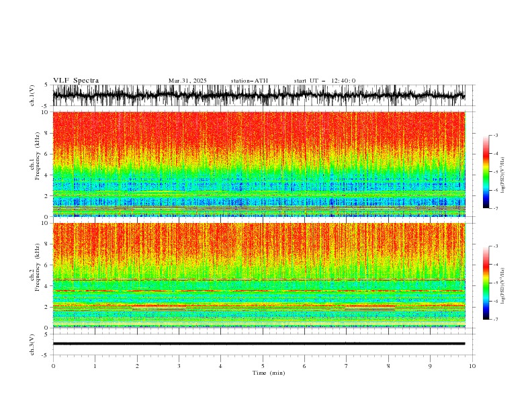Click the ch.2 color scale 'log(PSD)(V²/Hz)' label
The image size is (532, 411).
(x=503, y=286)
